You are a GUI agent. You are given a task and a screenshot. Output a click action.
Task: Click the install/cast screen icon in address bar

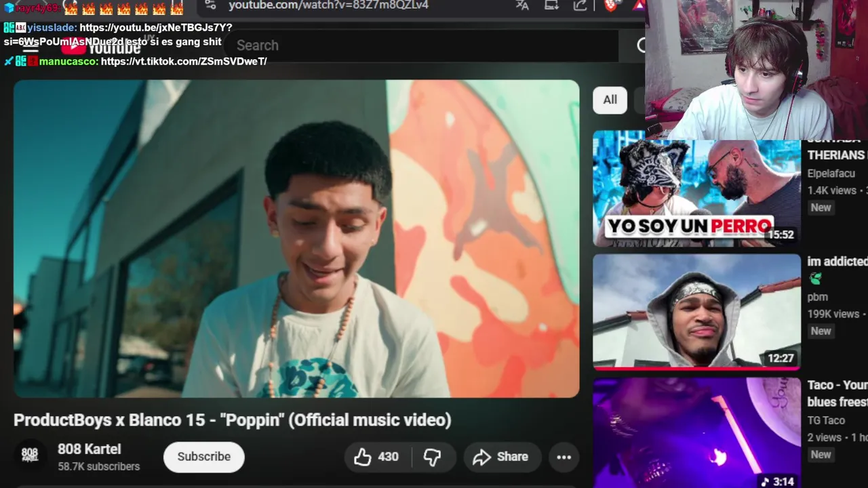coord(551,5)
